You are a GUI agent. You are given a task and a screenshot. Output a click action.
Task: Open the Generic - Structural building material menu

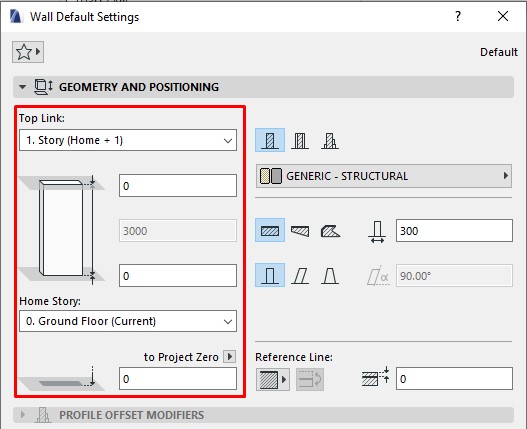(x=384, y=176)
